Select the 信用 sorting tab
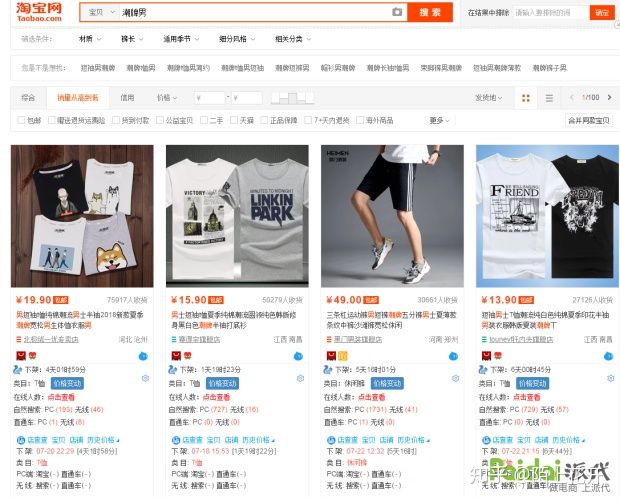620x502 pixels. (x=127, y=98)
